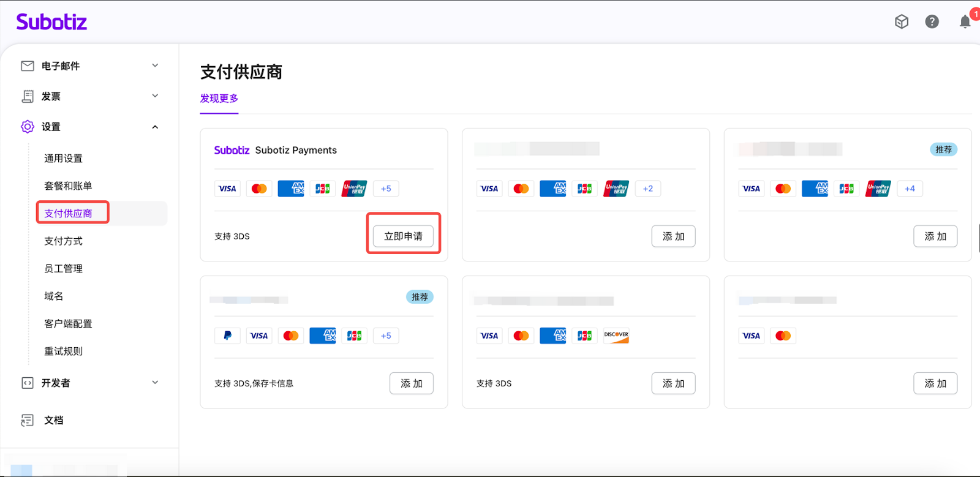Open the help question mark icon
This screenshot has width=980, height=477.
coord(932,22)
